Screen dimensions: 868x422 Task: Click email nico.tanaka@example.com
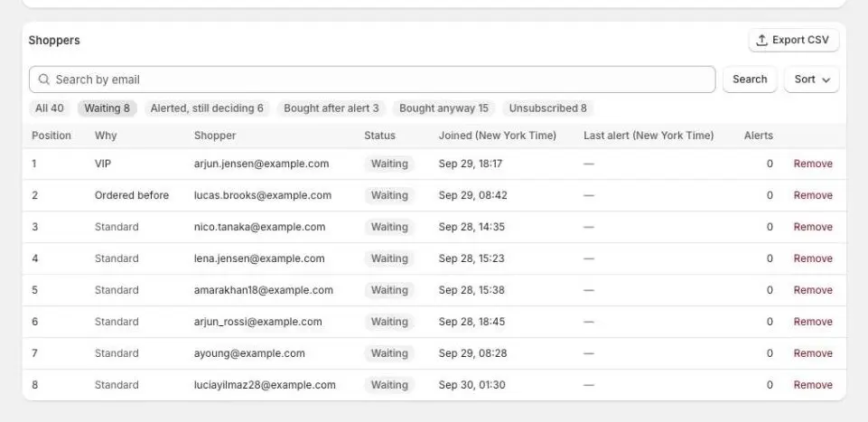click(259, 227)
